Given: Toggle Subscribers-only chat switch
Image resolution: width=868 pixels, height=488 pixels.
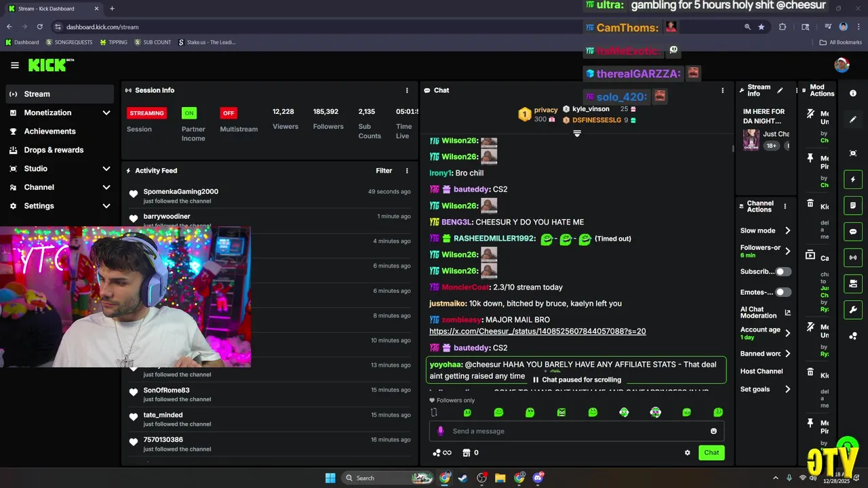Looking at the screenshot, I should pos(783,272).
